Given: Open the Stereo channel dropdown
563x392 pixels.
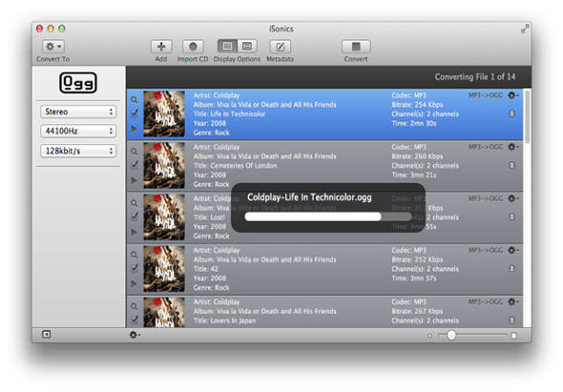Looking at the screenshot, I should click(78, 112).
